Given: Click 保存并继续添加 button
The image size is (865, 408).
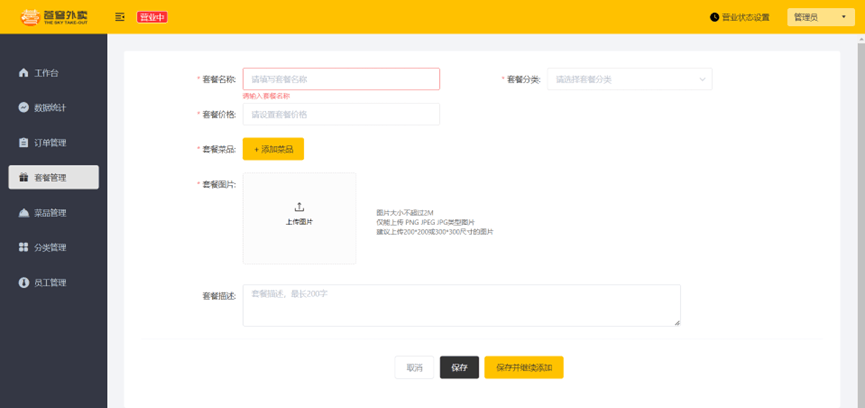Looking at the screenshot, I should (524, 368).
